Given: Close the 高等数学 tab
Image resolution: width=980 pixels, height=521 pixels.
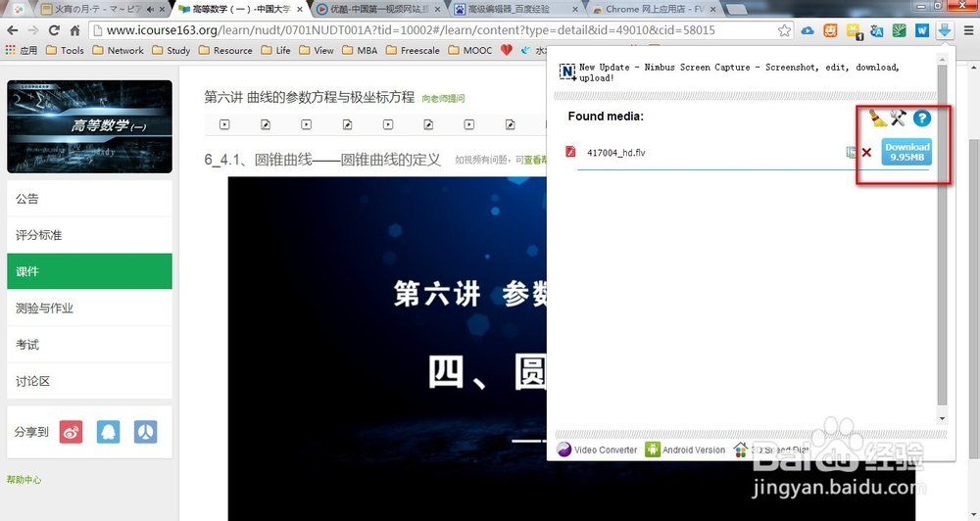Looking at the screenshot, I should [299, 10].
